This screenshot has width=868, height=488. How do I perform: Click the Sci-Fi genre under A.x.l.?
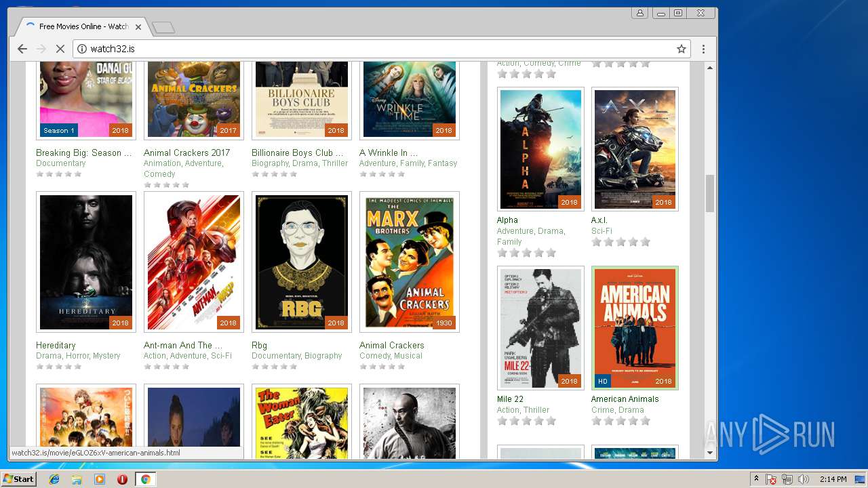[x=601, y=231]
